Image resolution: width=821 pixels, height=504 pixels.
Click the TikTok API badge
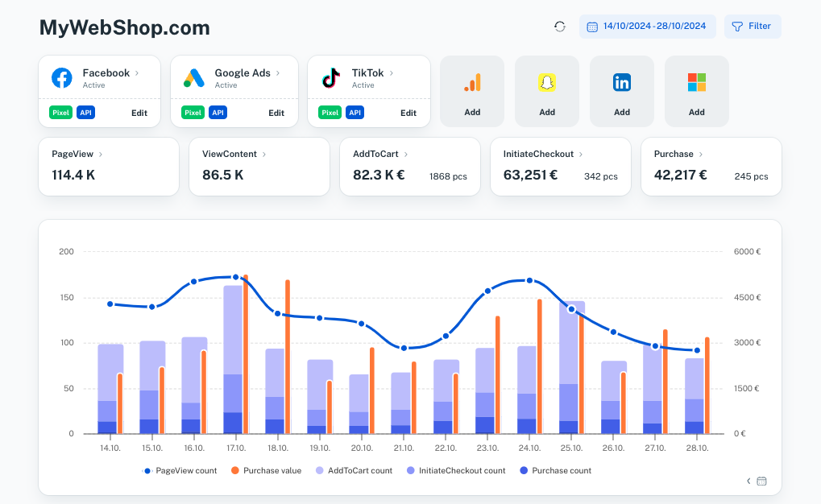point(355,113)
